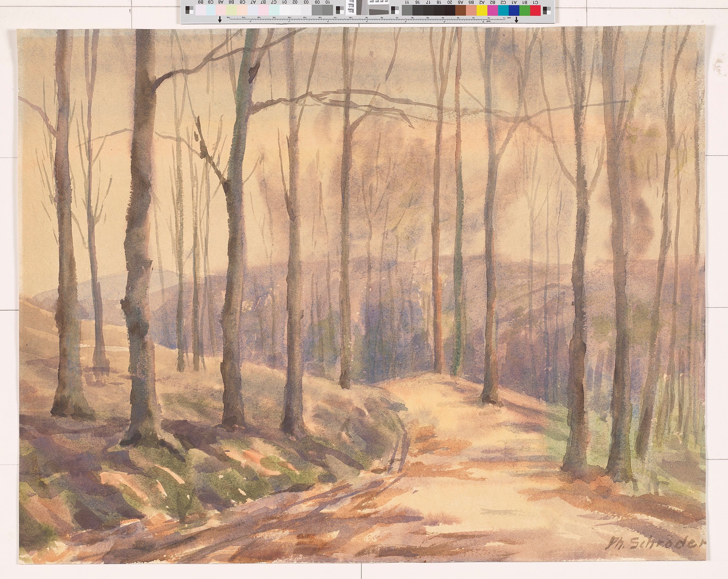728x579 pixels.
Task: Click the "A7" label on the chart
Action: tap(253, 2)
